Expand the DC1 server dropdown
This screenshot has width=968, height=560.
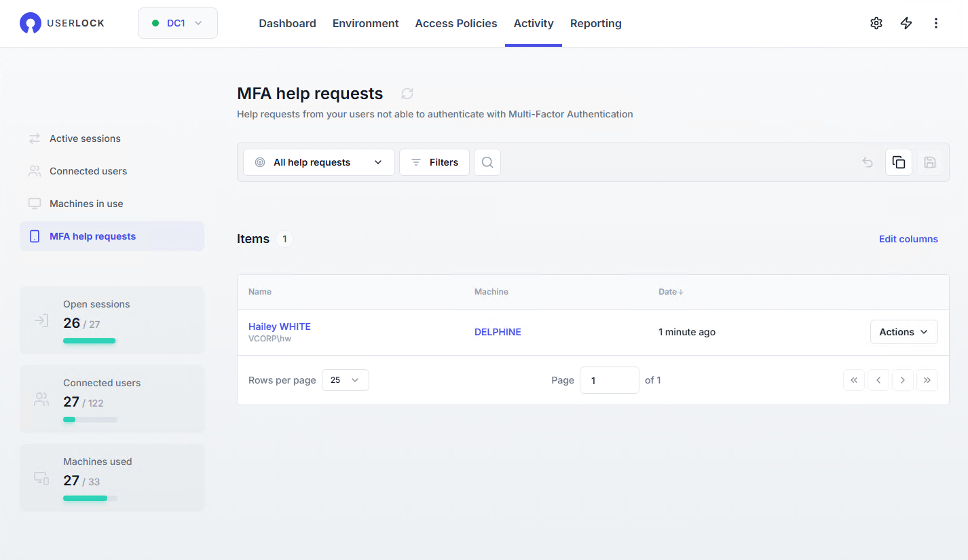click(x=177, y=23)
